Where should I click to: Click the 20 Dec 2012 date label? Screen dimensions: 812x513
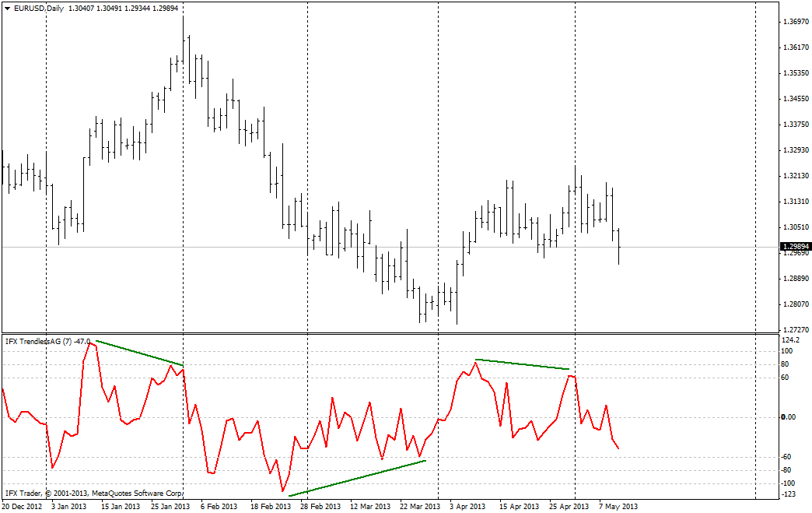coord(22,507)
